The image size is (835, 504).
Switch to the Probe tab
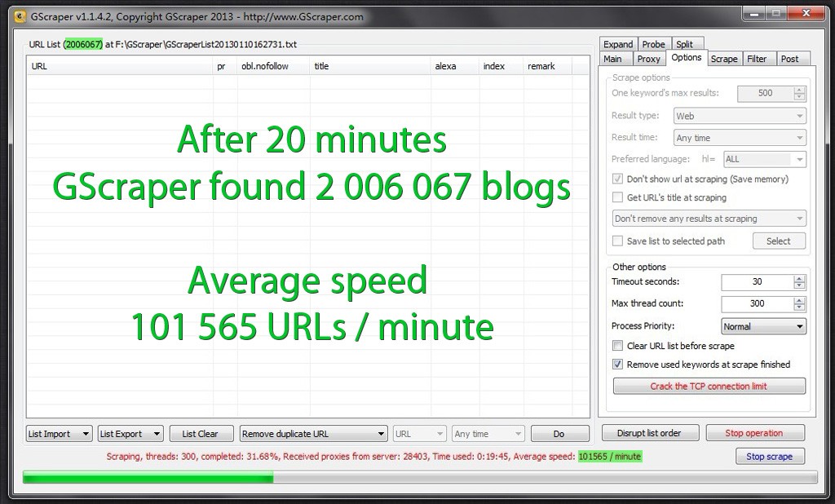(x=653, y=44)
